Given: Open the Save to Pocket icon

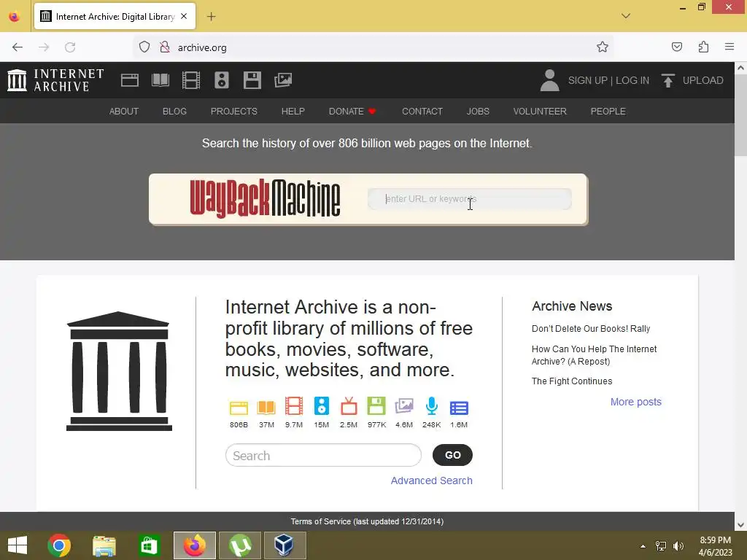Looking at the screenshot, I should (676, 47).
